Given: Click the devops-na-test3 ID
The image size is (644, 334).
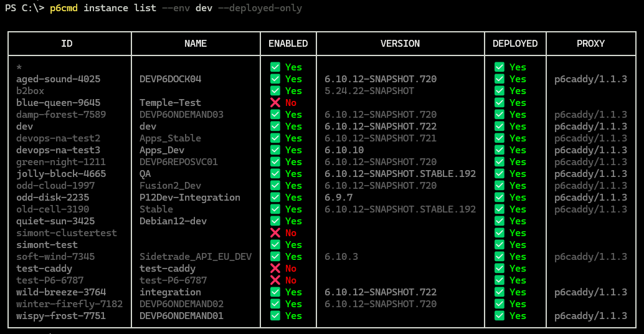Looking at the screenshot, I should (59, 150).
